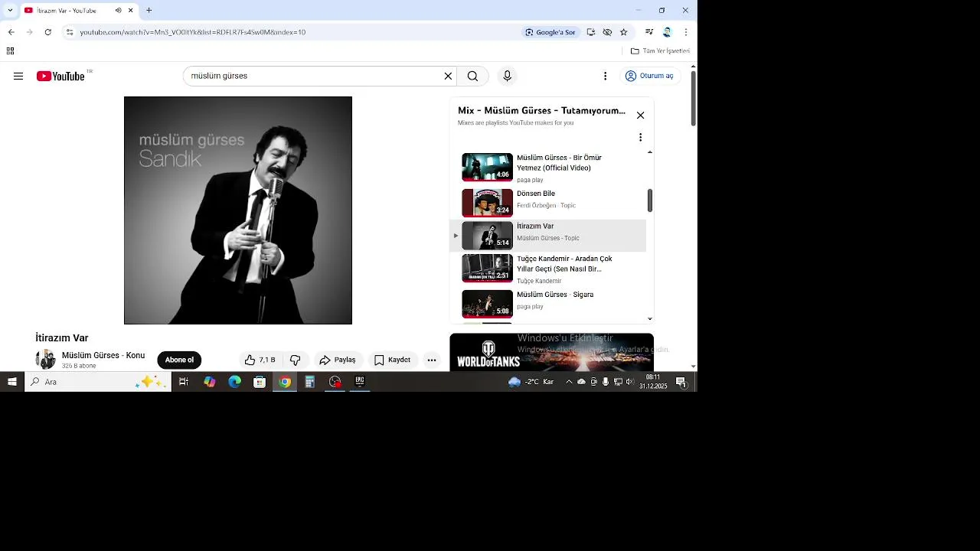Subscribe with the Abone ol button
Viewport: 980px width, 551px height.
(179, 360)
